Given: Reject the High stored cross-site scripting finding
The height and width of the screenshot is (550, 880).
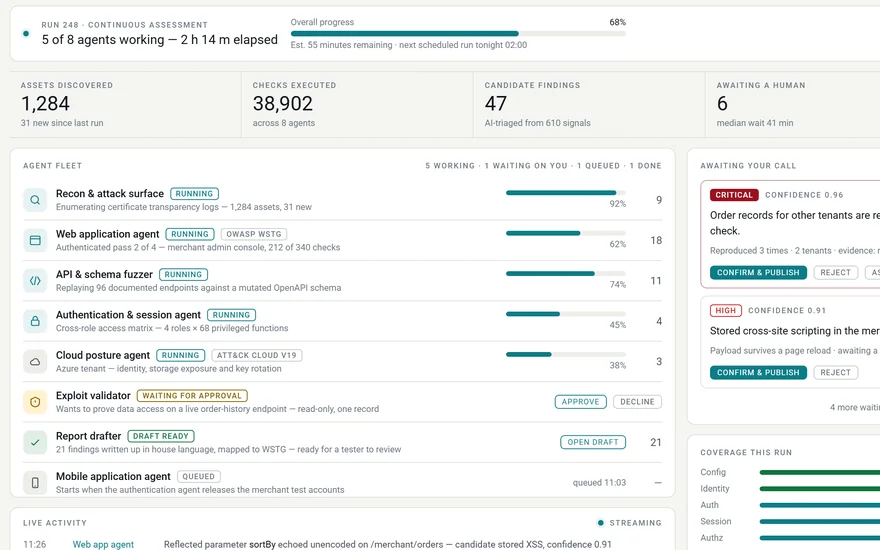Looking at the screenshot, I should pyautogui.click(x=835, y=372).
